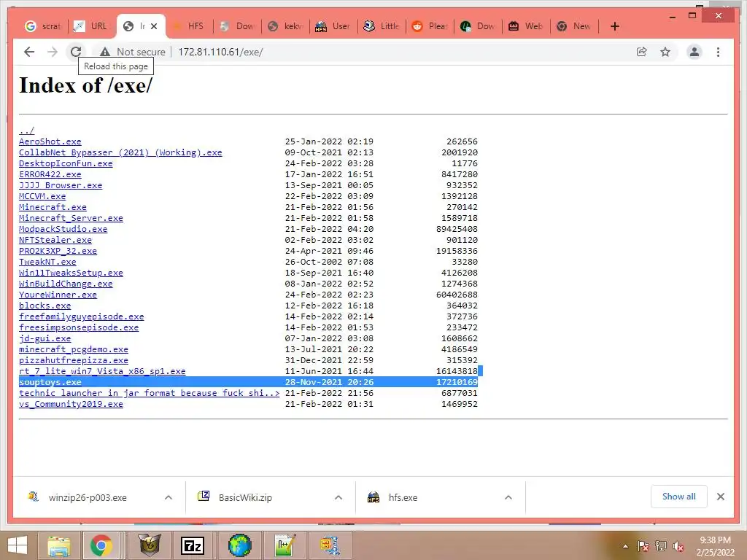Click Win11TweaksSetup.exe link
747x560 pixels.
pyautogui.click(x=71, y=273)
